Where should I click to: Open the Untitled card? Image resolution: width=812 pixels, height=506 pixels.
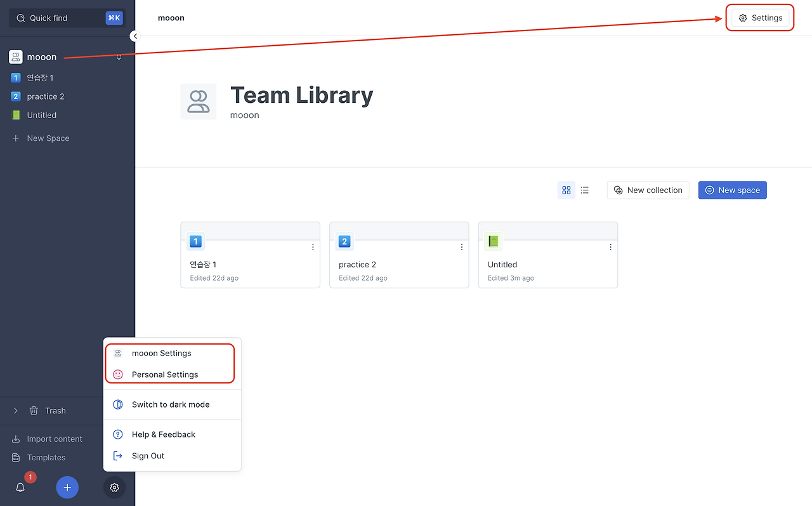548,255
